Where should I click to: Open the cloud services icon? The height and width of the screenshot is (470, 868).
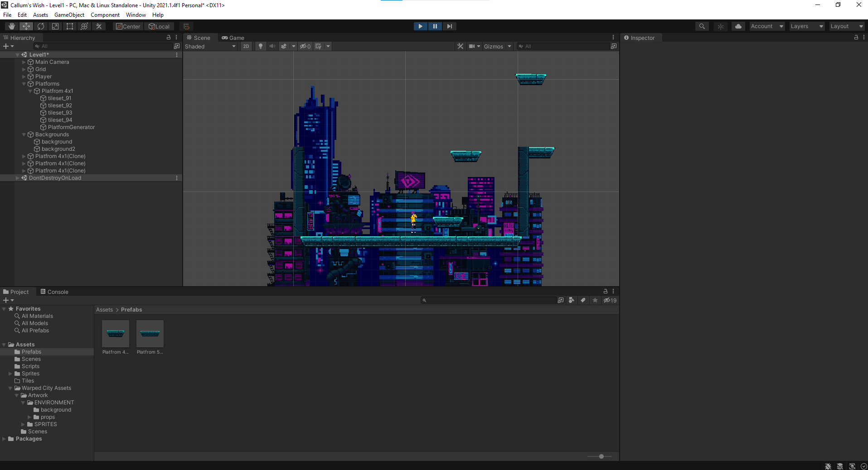click(x=738, y=26)
